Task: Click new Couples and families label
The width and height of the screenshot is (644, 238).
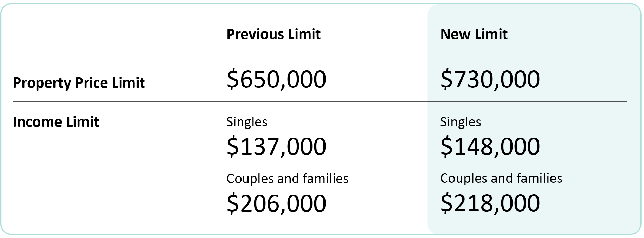Action: pyautogui.click(x=501, y=178)
